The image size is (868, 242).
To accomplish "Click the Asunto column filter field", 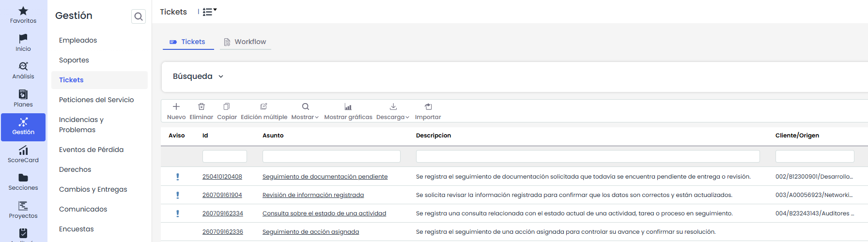I will coord(331,156).
